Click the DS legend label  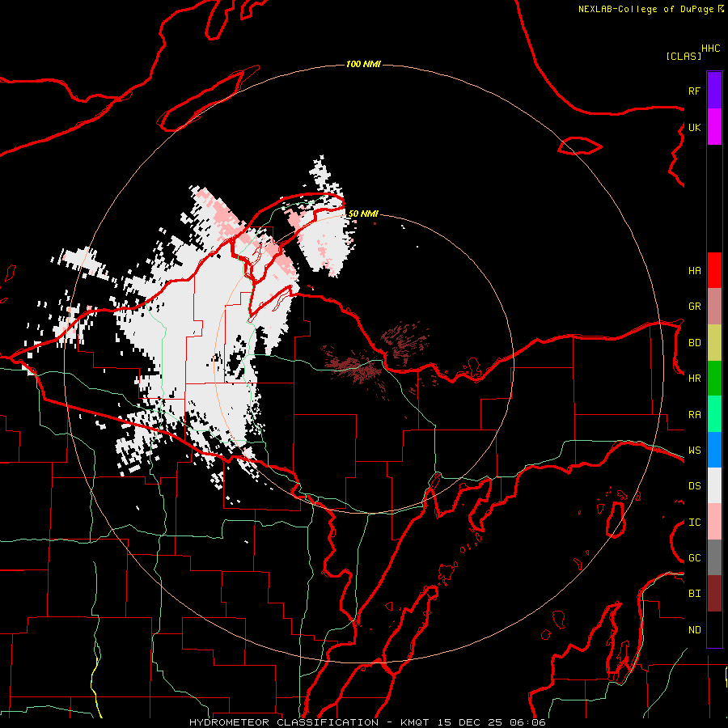click(x=694, y=486)
